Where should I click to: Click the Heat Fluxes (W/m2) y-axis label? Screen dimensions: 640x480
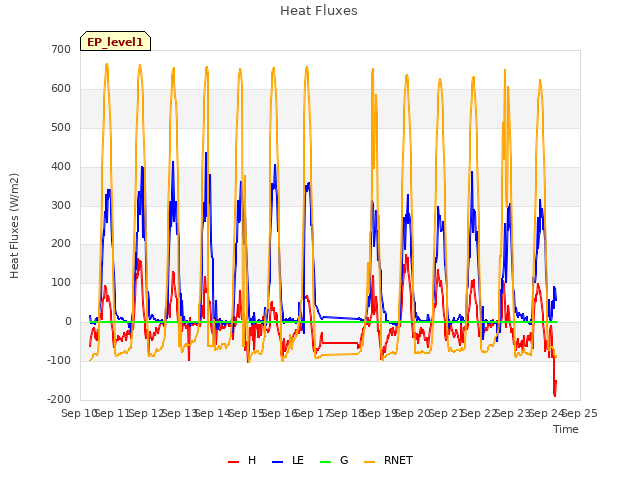pos(14,226)
